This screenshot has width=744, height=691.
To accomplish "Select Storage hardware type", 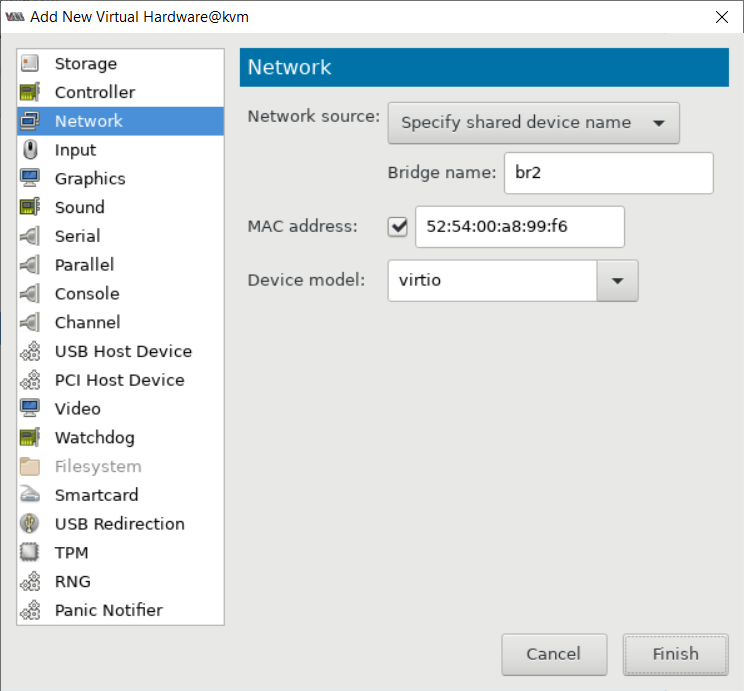I will [x=121, y=64].
